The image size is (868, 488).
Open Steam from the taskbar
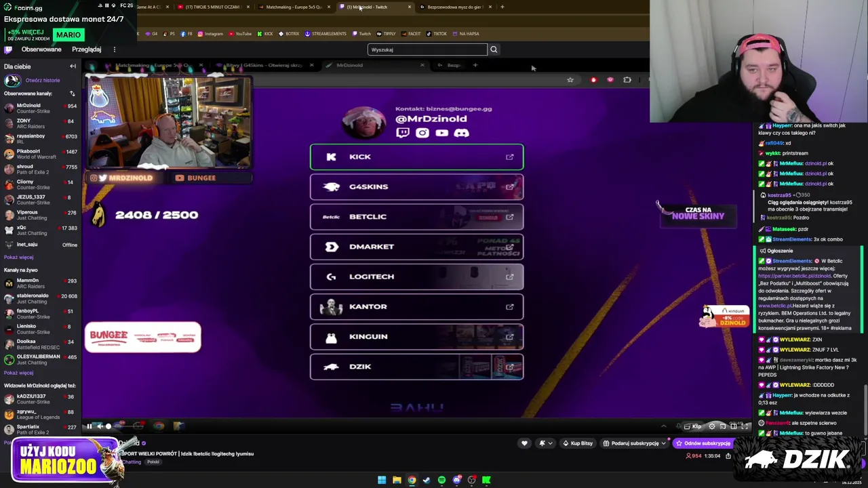click(427, 480)
